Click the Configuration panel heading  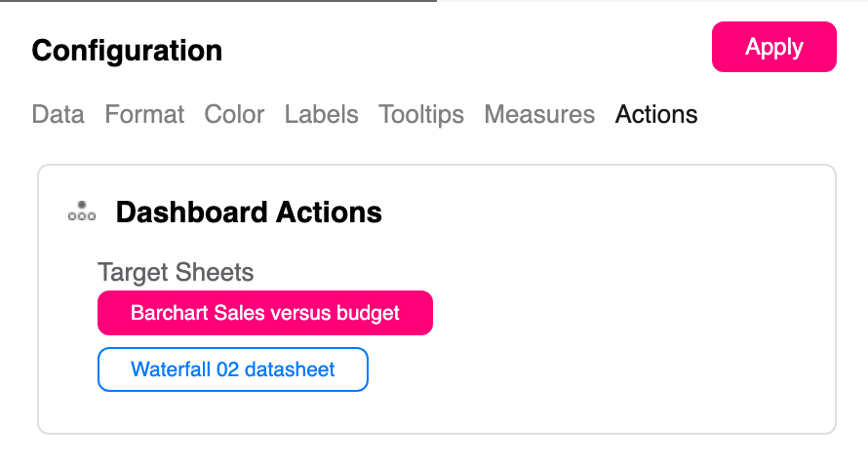(127, 51)
